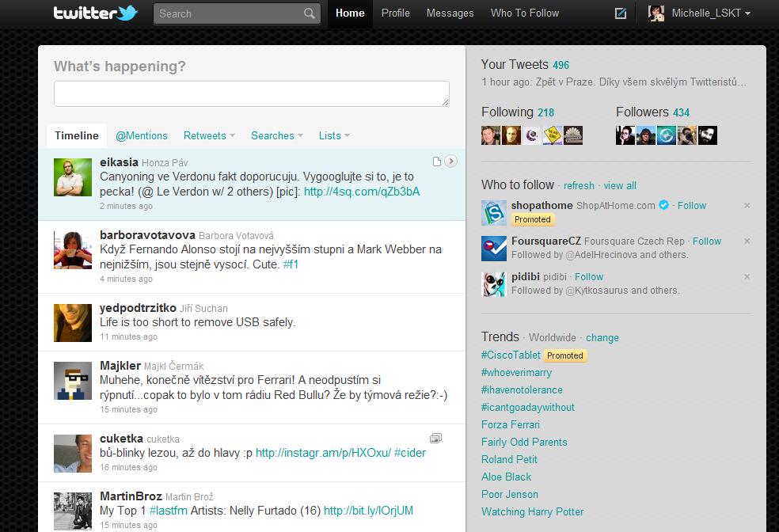The height and width of the screenshot is (532, 779).
Task: Open the compose new tweet icon
Action: pos(621,13)
